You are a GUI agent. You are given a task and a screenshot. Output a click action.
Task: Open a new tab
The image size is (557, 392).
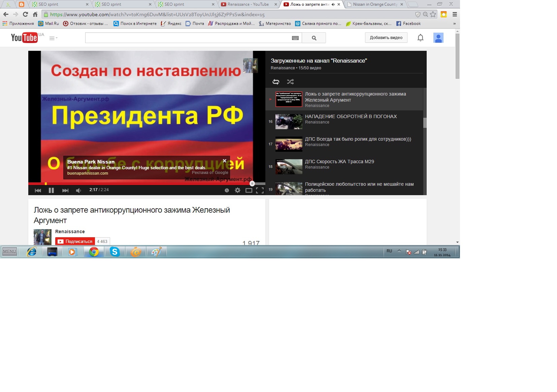pyautogui.click(x=413, y=4)
